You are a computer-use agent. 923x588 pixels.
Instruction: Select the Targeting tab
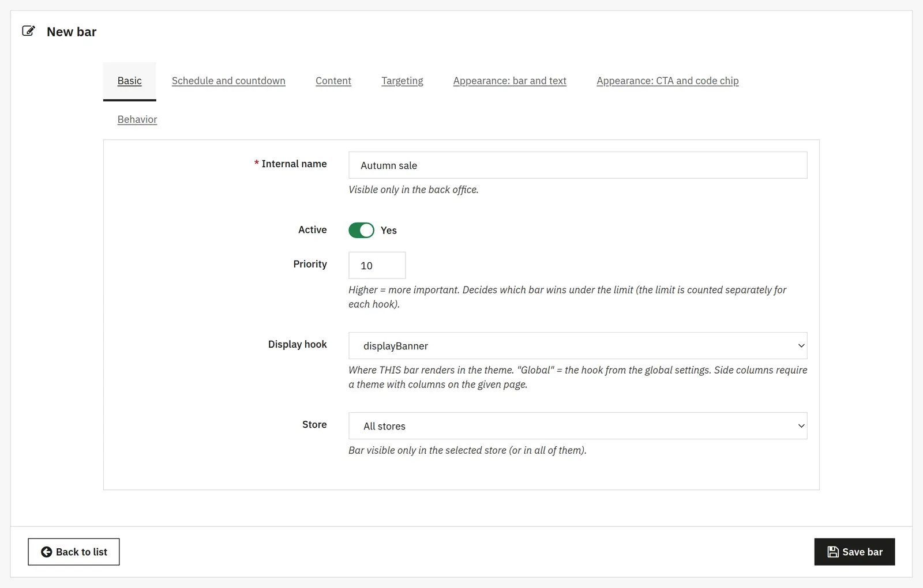[x=402, y=81]
